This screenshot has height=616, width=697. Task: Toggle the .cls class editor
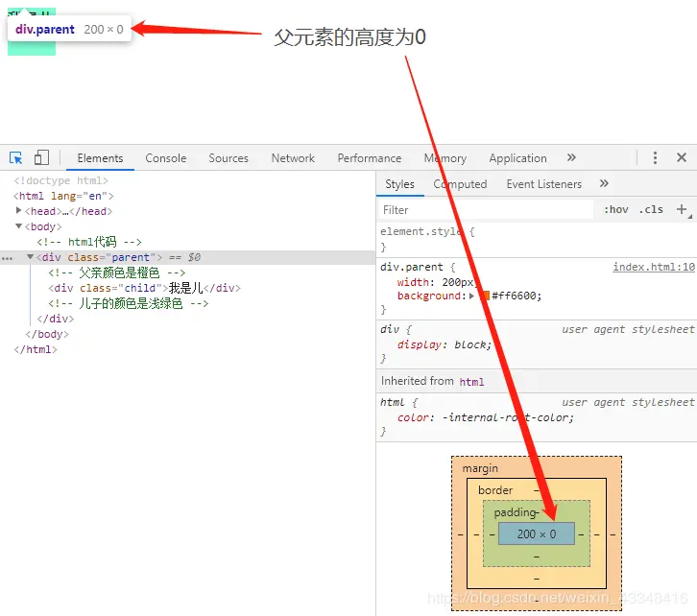[x=651, y=209]
